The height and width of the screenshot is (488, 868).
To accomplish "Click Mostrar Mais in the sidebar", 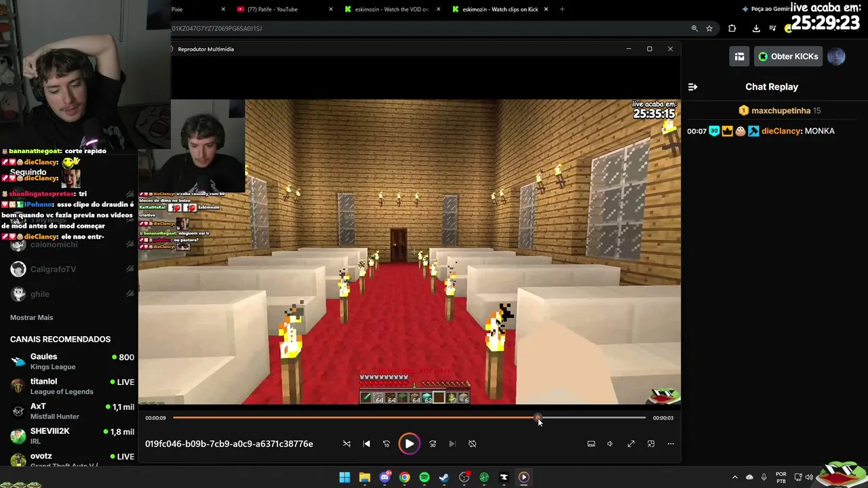I will 31,317.
